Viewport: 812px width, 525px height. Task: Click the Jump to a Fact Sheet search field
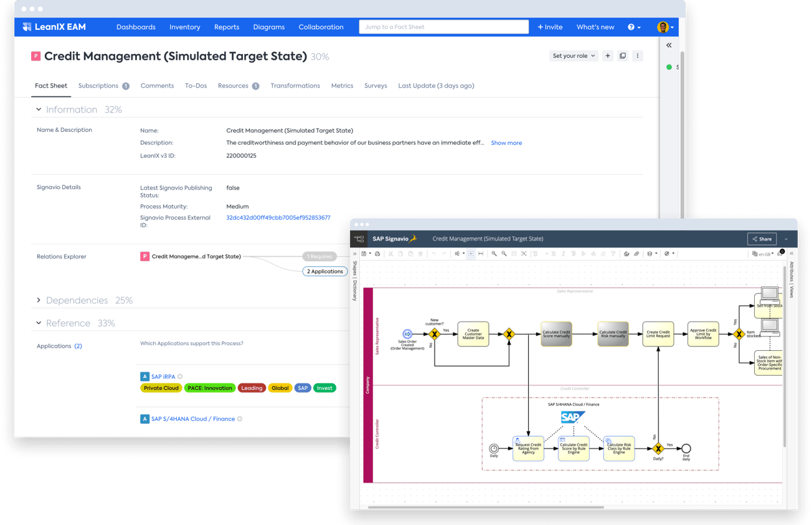pyautogui.click(x=444, y=27)
